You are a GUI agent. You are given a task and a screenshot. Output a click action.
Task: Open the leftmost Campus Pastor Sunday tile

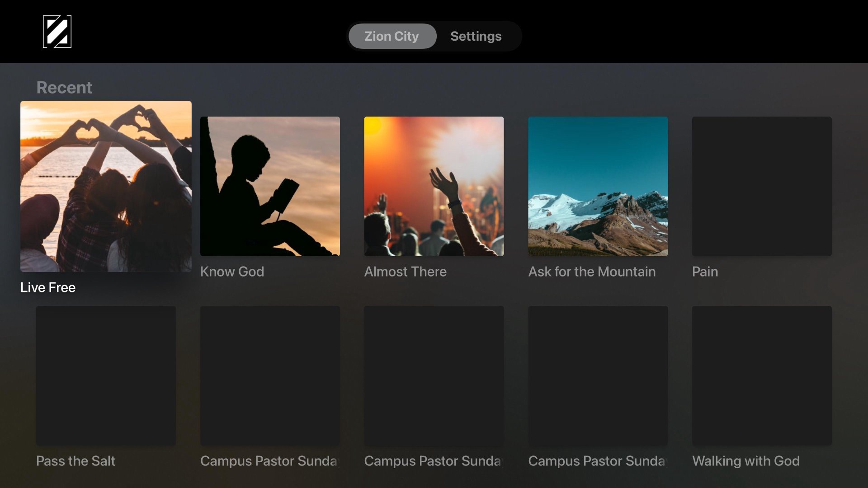click(270, 375)
